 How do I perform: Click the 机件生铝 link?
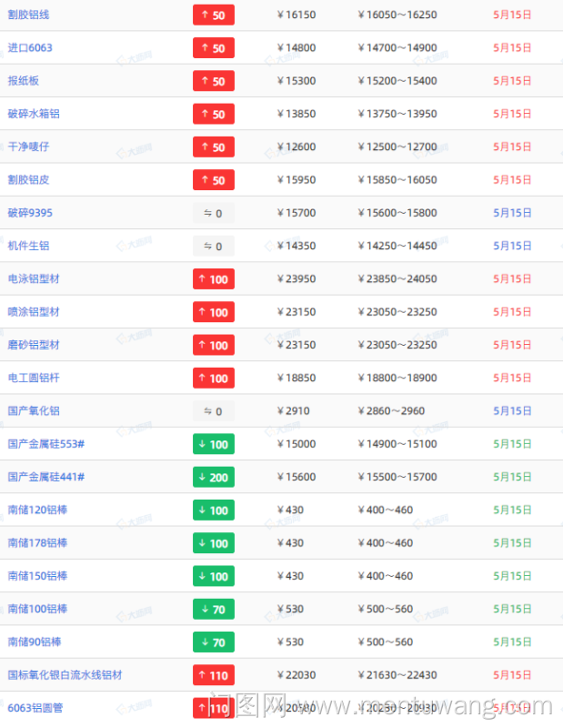pos(28,246)
